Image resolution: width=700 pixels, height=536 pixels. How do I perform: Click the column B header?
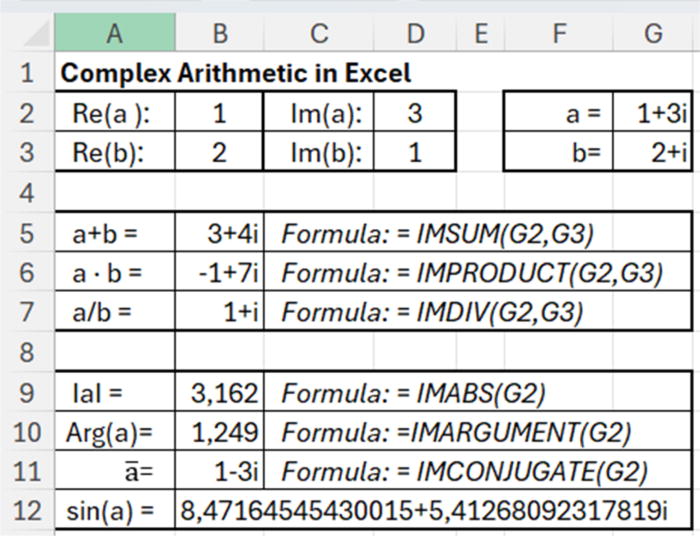[219, 34]
